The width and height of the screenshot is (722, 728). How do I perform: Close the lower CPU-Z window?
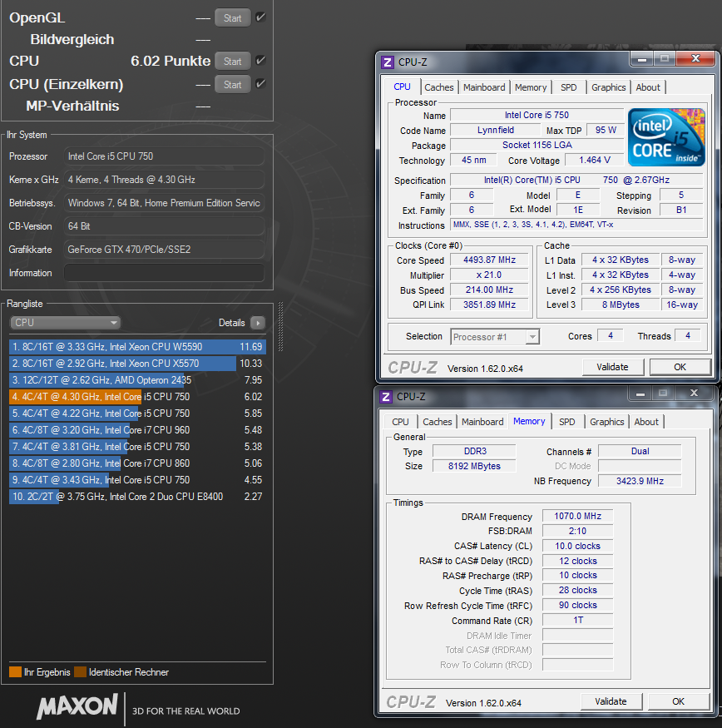694,394
